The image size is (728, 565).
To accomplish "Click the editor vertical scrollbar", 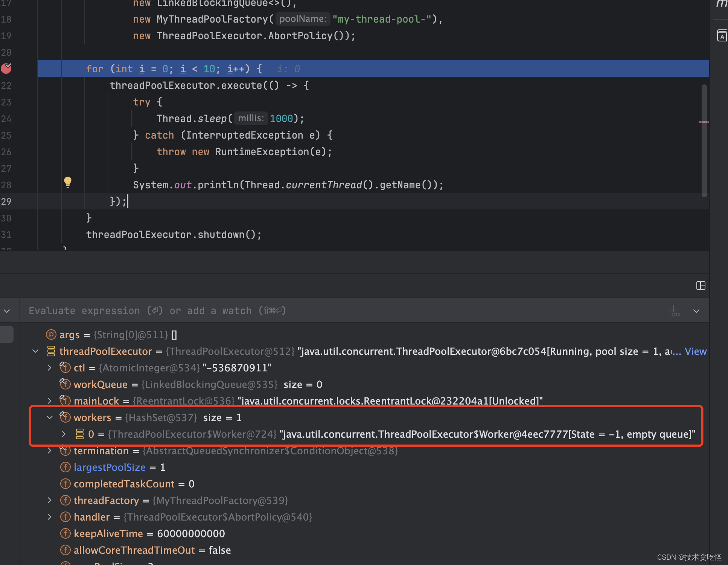I will click(704, 140).
